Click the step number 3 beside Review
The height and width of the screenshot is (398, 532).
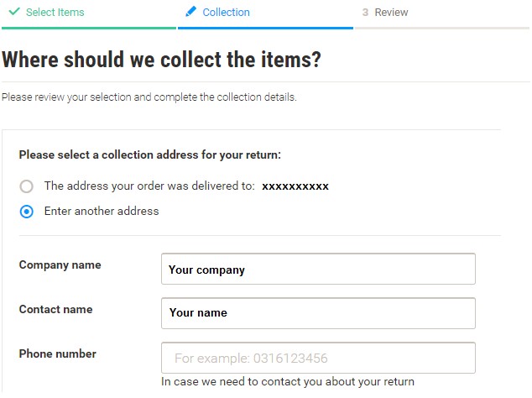[x=365, y=13]
